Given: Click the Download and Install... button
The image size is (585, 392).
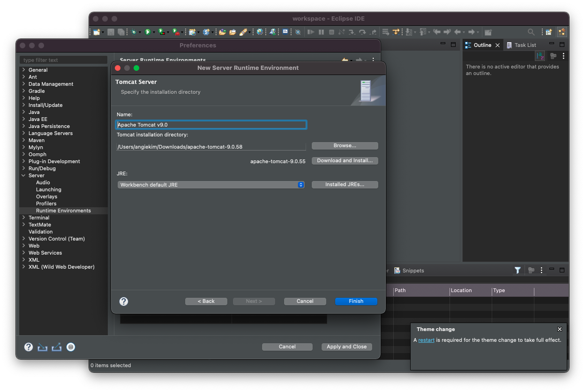Looking at the screenshot, I should tap(345, 161).
